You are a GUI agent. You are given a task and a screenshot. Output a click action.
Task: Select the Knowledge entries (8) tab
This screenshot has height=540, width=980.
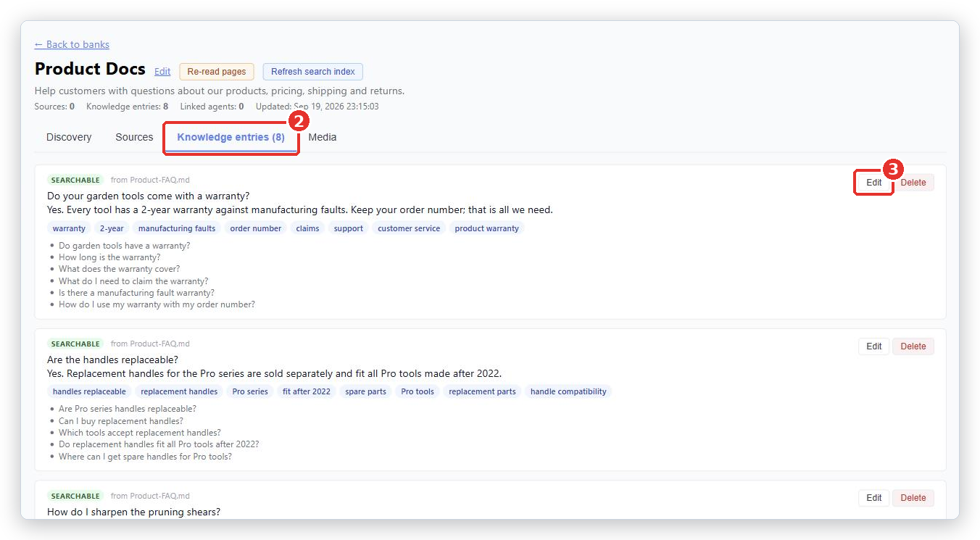[231, 137]
